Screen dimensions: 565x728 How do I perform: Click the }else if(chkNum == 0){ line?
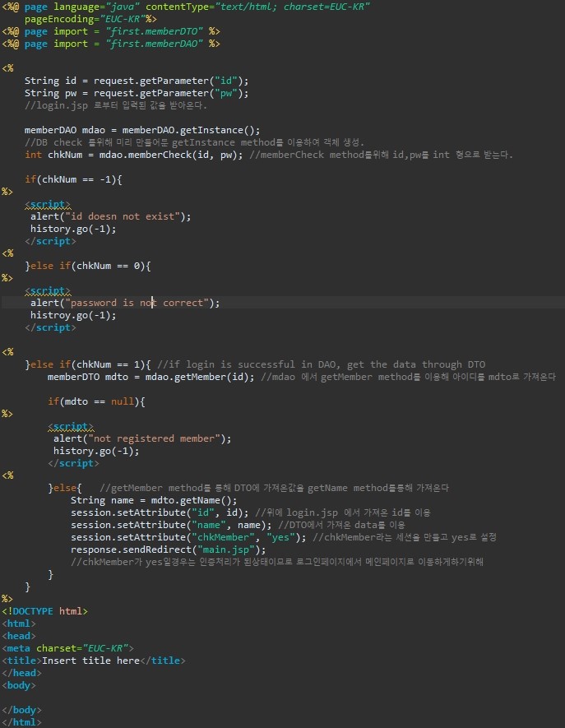[88, 266]
